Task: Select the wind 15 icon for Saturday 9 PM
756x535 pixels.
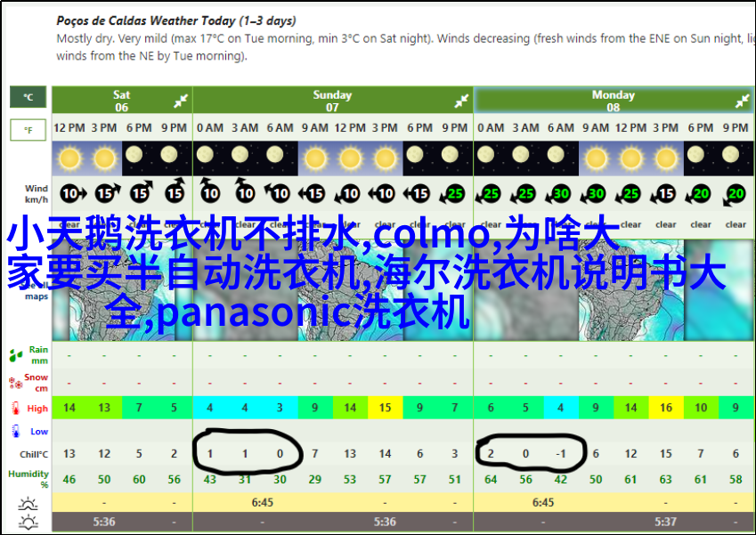Action: (x=175, y=190)
